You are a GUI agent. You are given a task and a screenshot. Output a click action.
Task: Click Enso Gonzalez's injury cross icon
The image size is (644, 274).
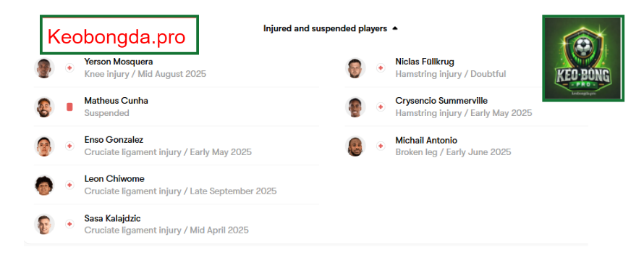(69, 146)
